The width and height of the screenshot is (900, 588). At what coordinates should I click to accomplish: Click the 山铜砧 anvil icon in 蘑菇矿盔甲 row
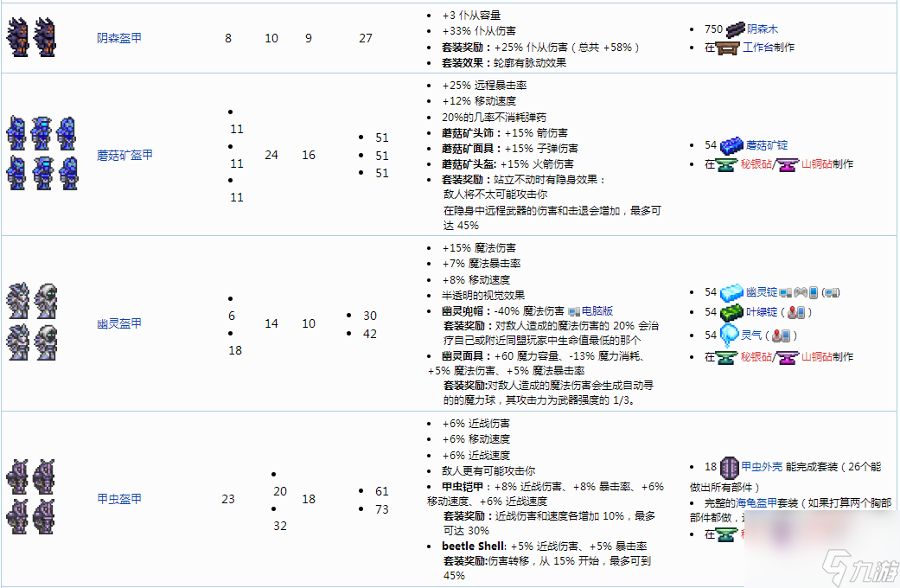[788, 165]
